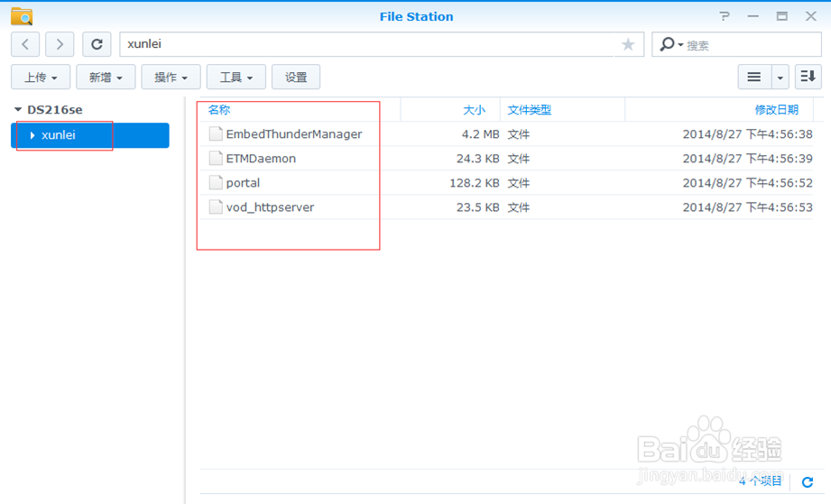Click the 24.3 KB size cell

coord(477,159)
